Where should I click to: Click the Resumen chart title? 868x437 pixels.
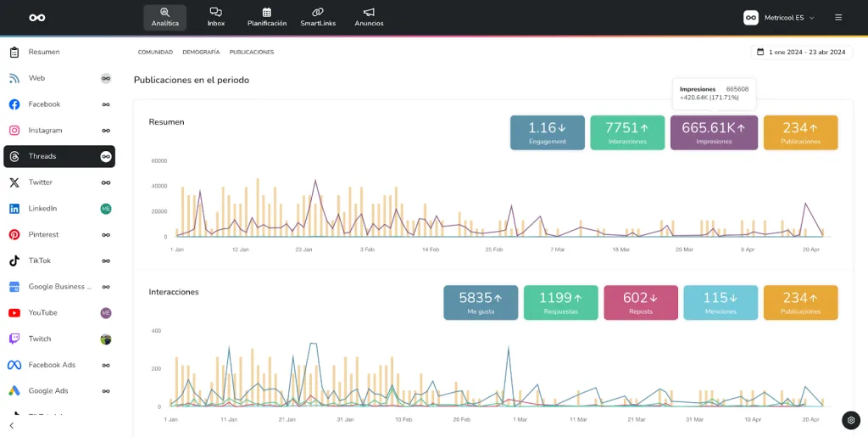coord(167,122)
